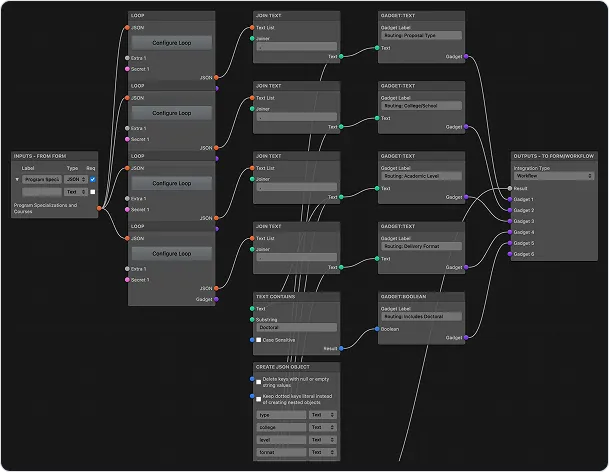This screenshot has height=472, width=609.
Task: Click Gadget output port of Routing: Proposal Type node
Action: click(466, 57)
